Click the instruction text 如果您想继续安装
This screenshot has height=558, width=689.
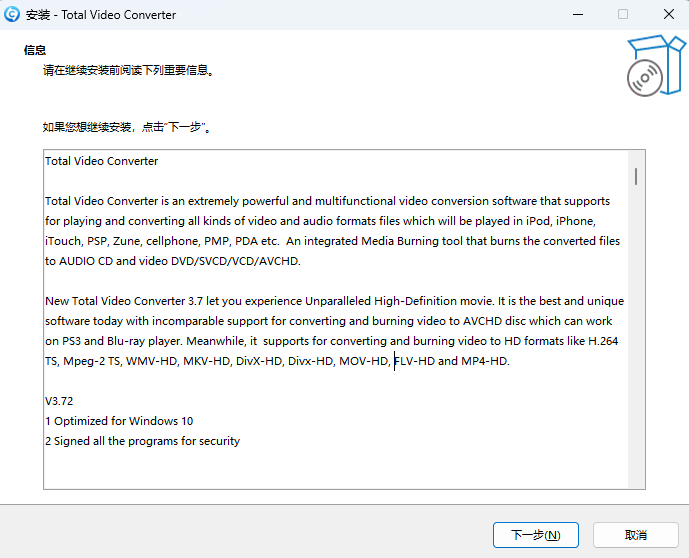click(x=127, y=128)
